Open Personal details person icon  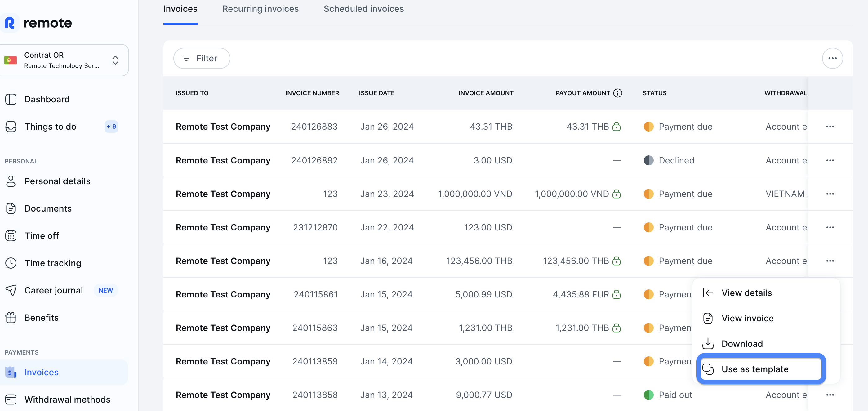tap(11, 181)
